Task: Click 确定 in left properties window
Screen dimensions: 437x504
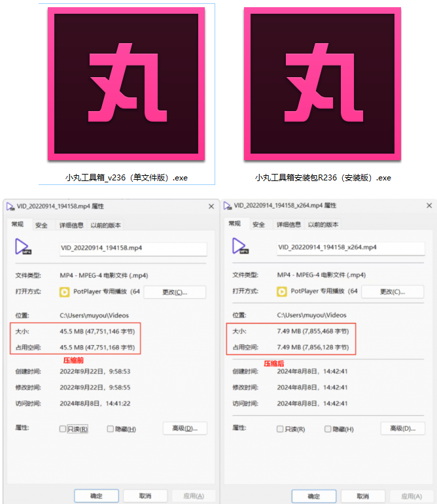Action: click(96, 496)
